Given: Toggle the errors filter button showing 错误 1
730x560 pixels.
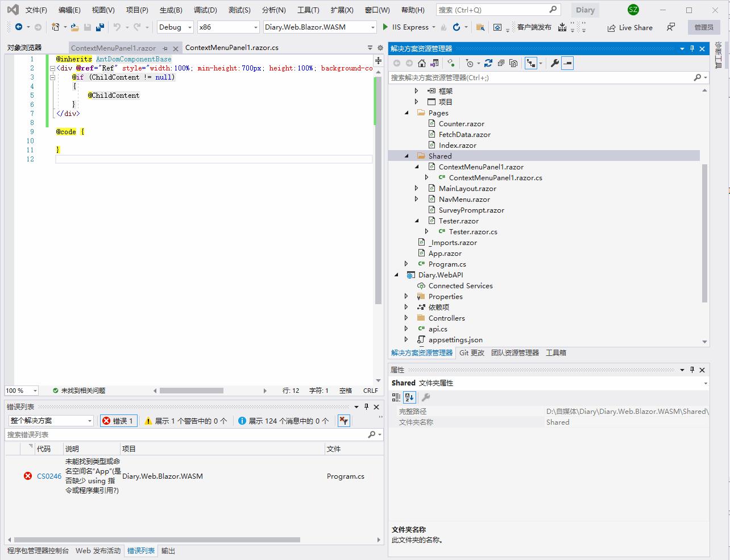Looking at the screenshot, I should coord(118,421).
